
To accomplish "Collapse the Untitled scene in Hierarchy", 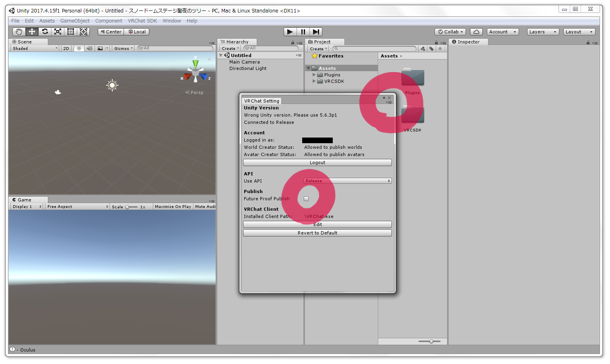I will (221, 56).
